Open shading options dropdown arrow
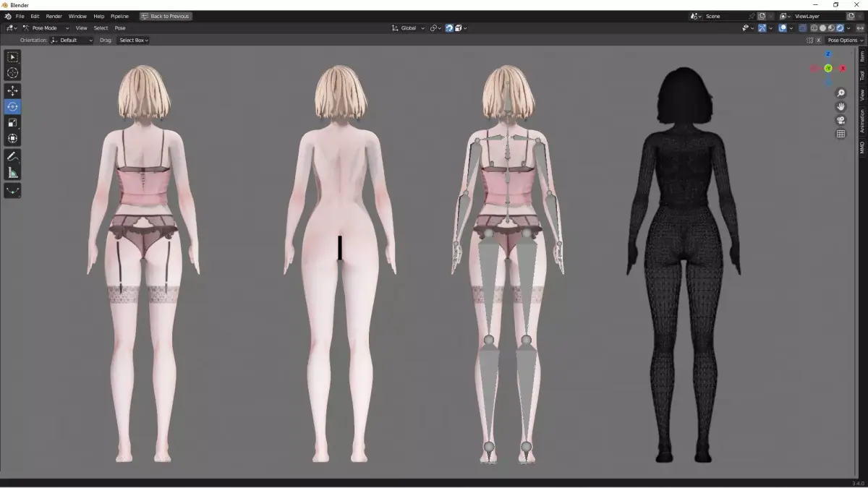Image resolution: width=868 pixels, height=488 pixels. coord(848,28)
